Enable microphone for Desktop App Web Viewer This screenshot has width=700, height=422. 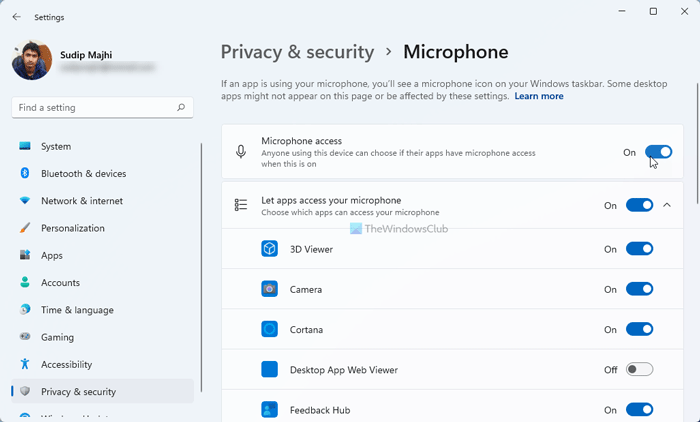point(639,369)
